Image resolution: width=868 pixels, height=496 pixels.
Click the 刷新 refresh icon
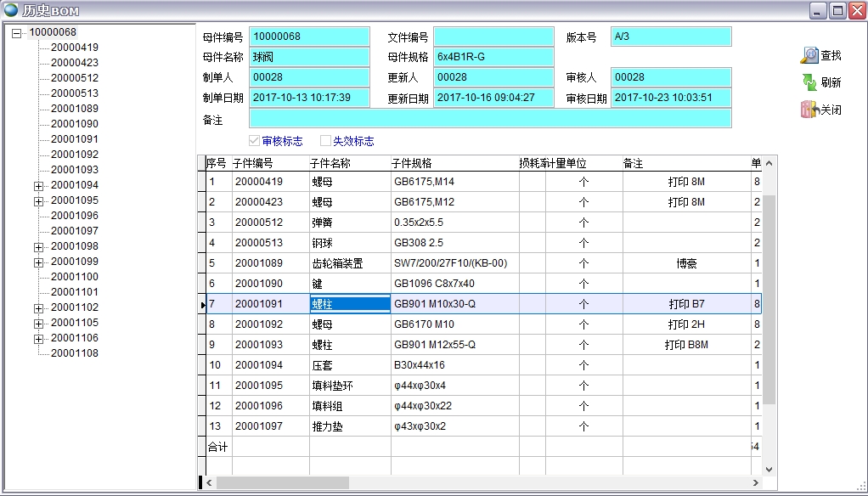(809, 82)
